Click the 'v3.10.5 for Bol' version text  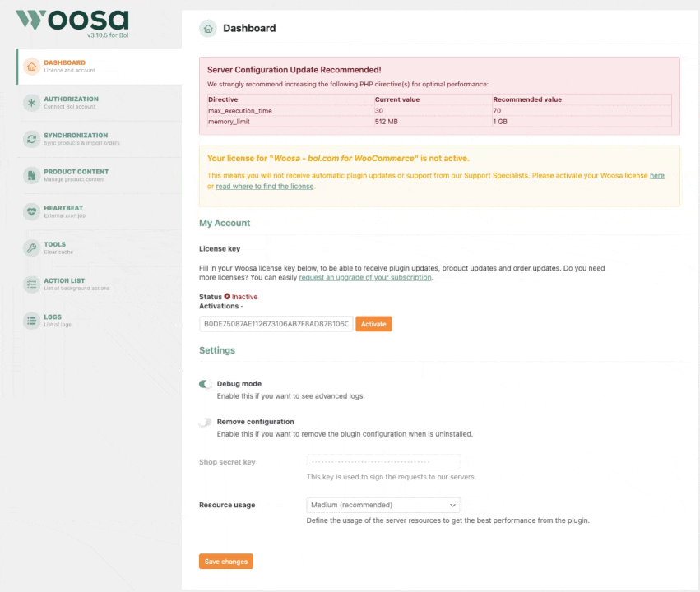click(108, 35)
